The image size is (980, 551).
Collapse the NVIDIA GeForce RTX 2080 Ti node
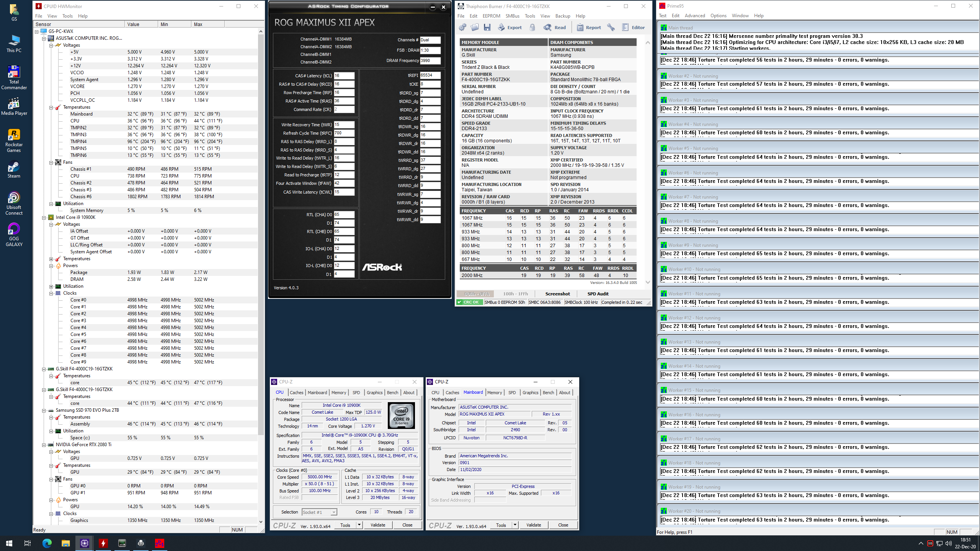pos(44,445)
